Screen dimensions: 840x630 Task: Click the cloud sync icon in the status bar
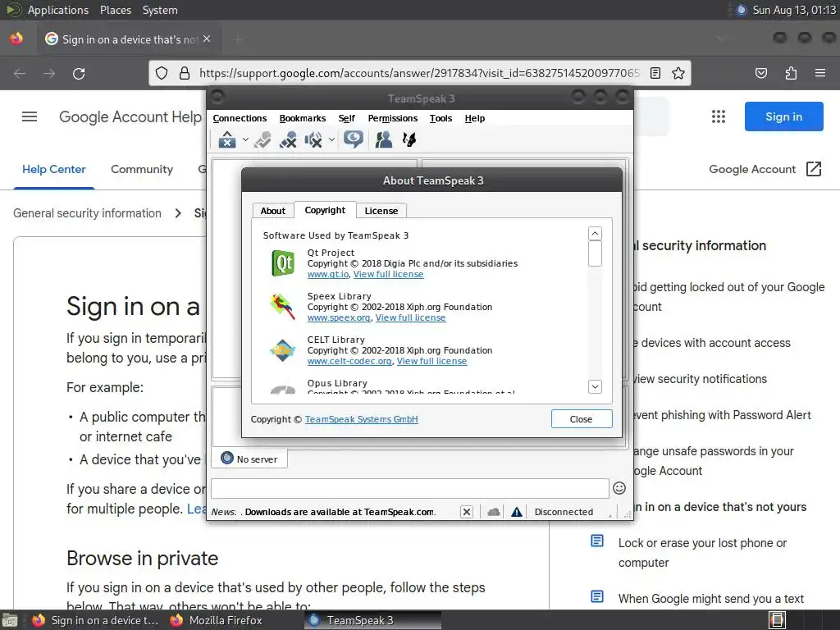click(x=493, y=512)
